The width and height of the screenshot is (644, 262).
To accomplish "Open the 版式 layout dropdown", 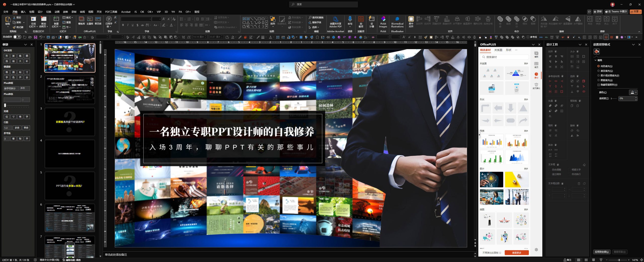I will tap(67, 18).
